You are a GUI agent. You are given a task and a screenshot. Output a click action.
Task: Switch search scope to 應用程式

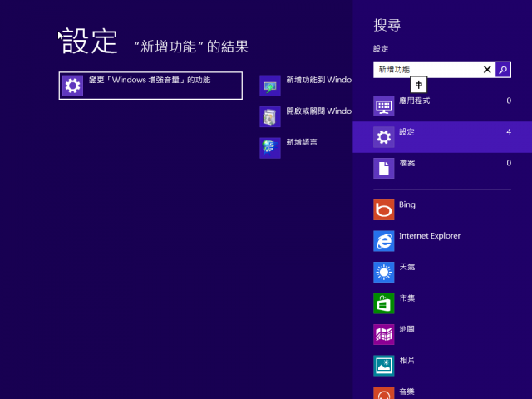click(x=442, y=106)
